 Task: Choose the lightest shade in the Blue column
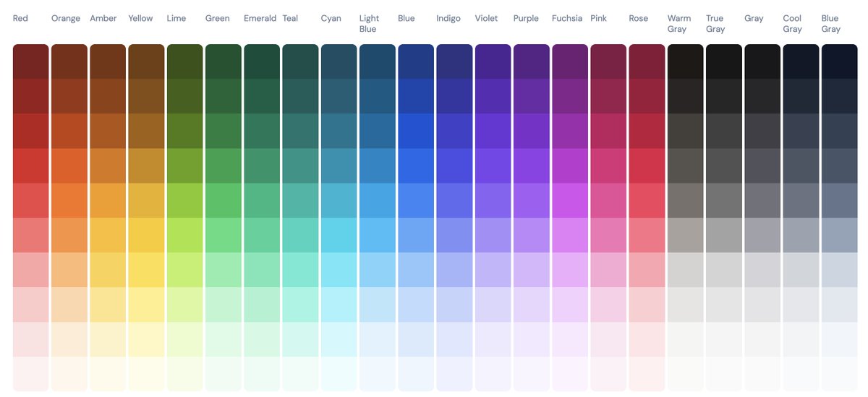coord(416,374)
